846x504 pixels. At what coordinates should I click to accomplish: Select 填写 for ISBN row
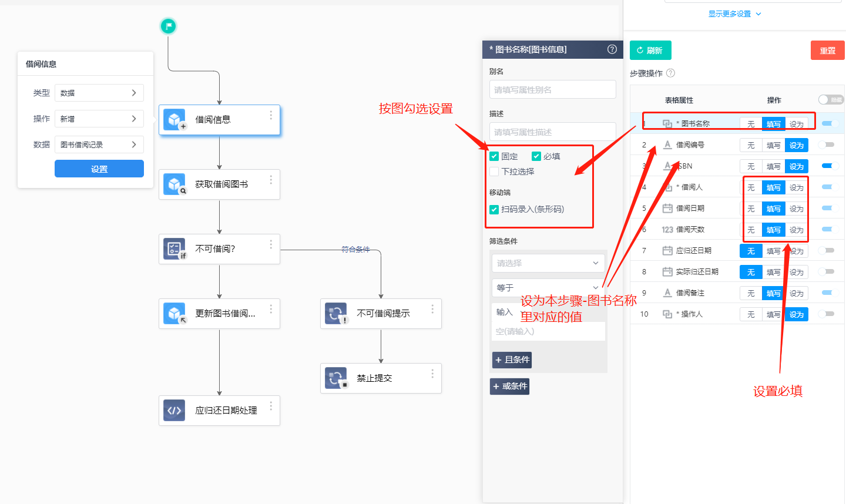pyautogui.click(x=774, y=166)
